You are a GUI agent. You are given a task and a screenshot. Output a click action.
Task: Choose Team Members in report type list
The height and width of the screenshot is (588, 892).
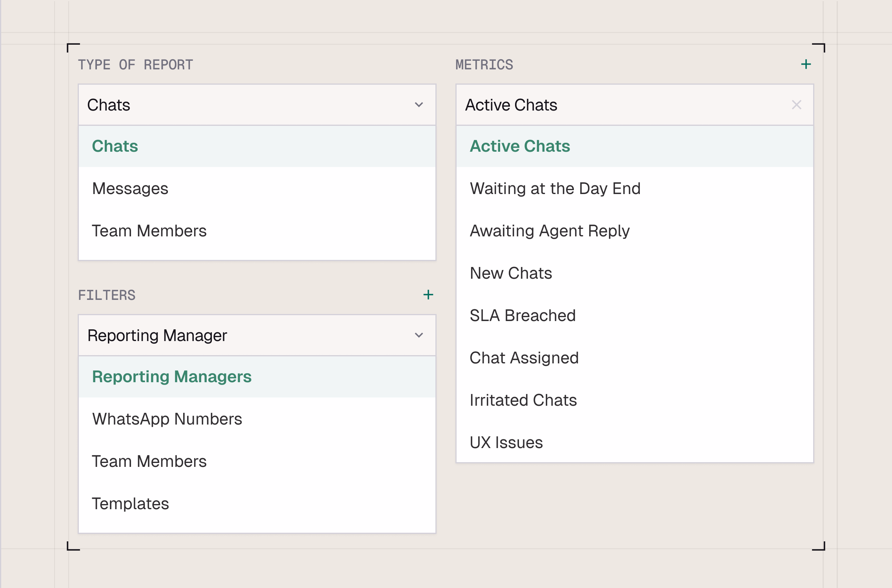coord(149,231)
